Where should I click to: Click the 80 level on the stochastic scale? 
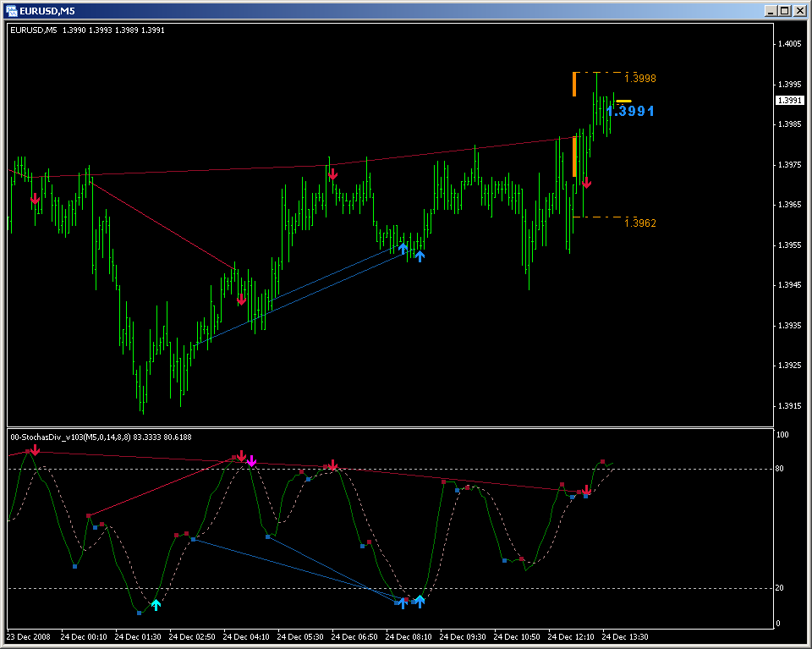779,469
